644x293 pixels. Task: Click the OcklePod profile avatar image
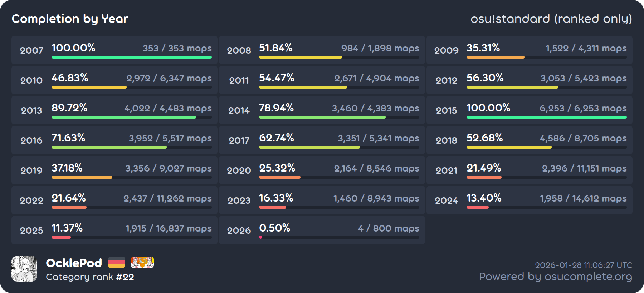pos(24,269)
